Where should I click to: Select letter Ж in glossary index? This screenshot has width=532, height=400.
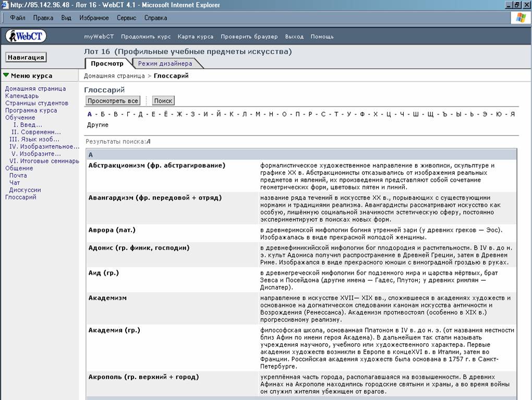click(179, 114)
